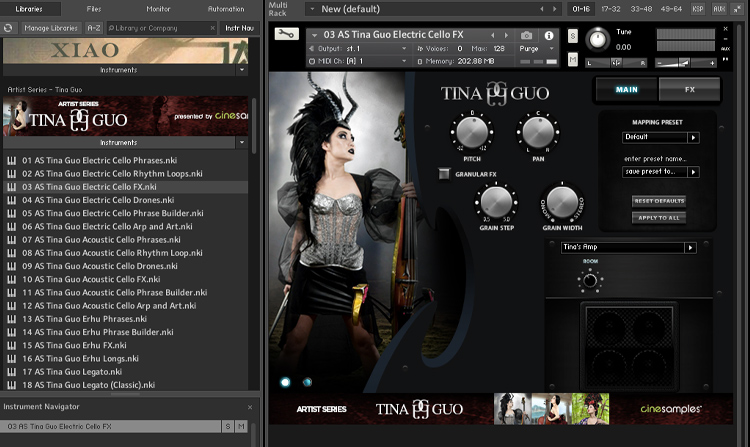Open the MIDI Ch dropdown
Image resolution: width=750 pixels, height=447 pixels.
tap(404, 61)
